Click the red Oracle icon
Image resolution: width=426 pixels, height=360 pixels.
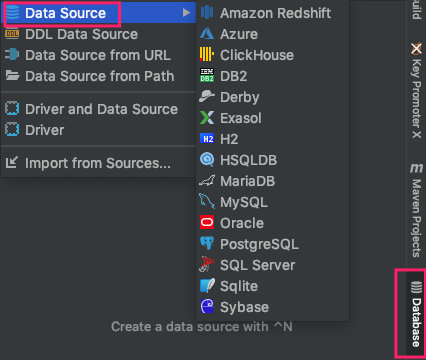tap(207, 223)
